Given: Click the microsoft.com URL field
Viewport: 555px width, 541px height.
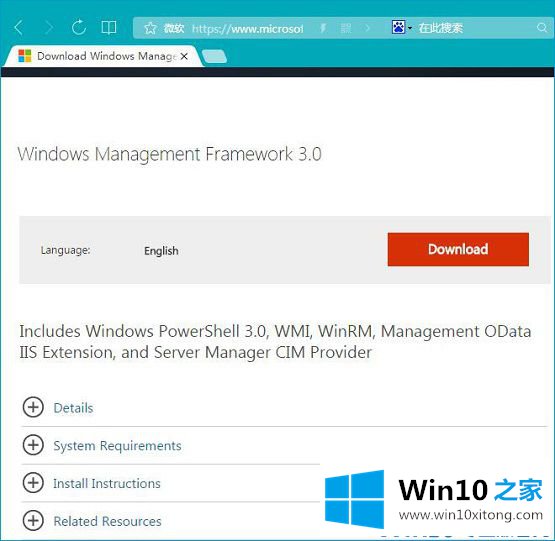Looking at the screenshot, I should coord(247,28).
